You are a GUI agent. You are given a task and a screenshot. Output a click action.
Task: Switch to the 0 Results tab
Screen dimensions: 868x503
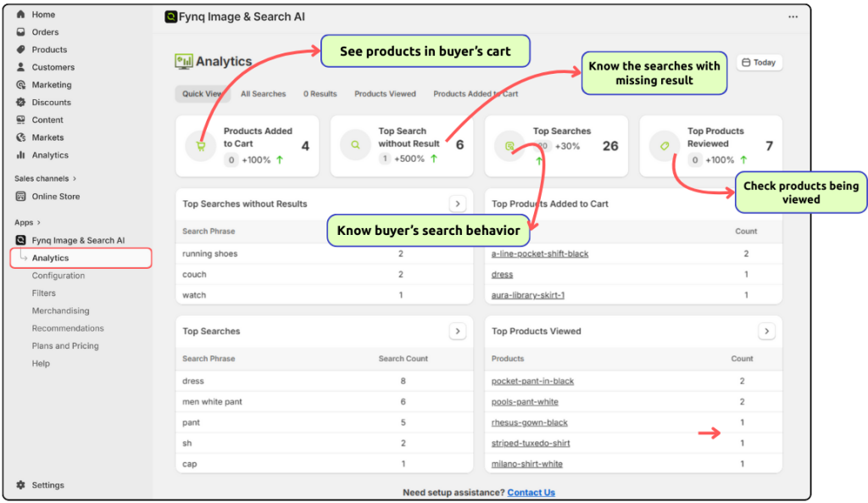pos(320,93)
